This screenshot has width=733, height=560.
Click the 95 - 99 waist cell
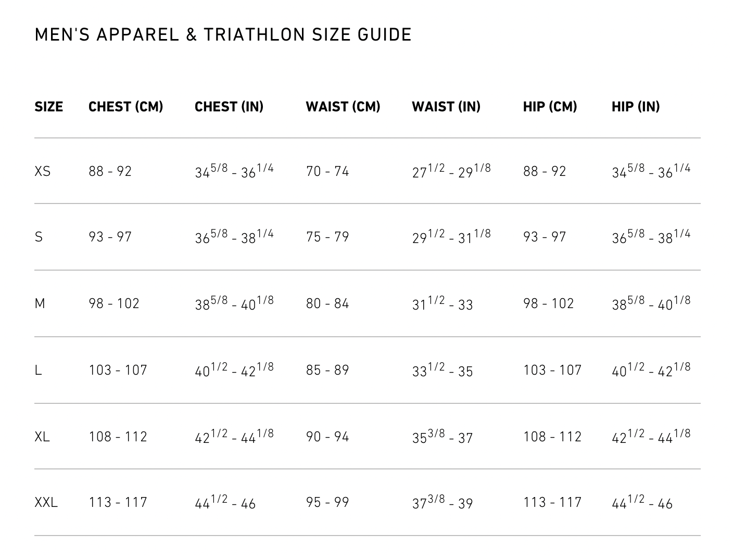click(x=327, y=503)
